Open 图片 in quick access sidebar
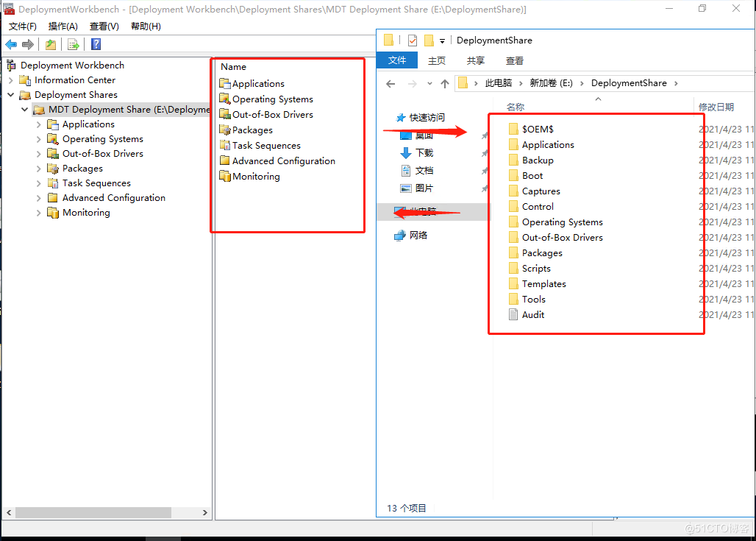756x541 pixels. tap(424, 188)
